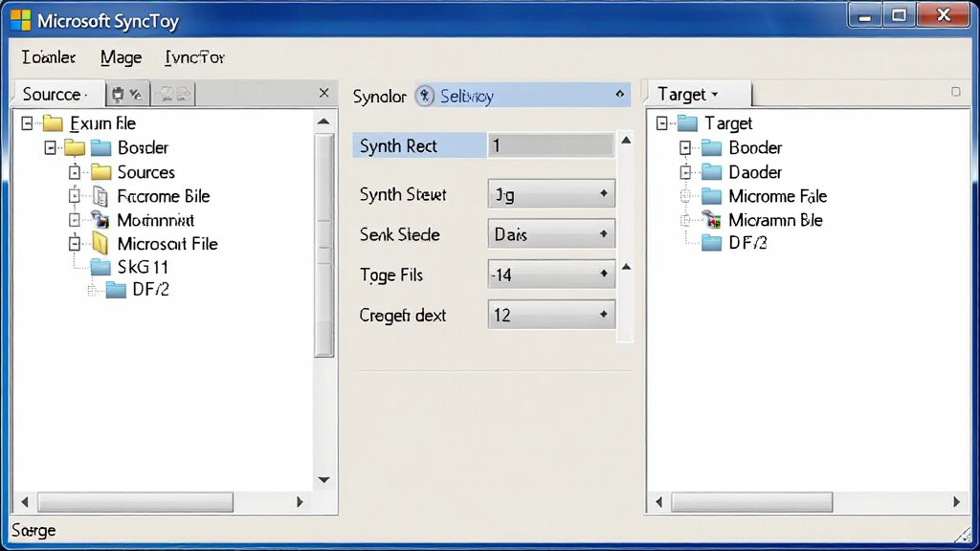Click the yellow folder icon of Sources
Screen dimensions: 980x551
pos(100,172)
